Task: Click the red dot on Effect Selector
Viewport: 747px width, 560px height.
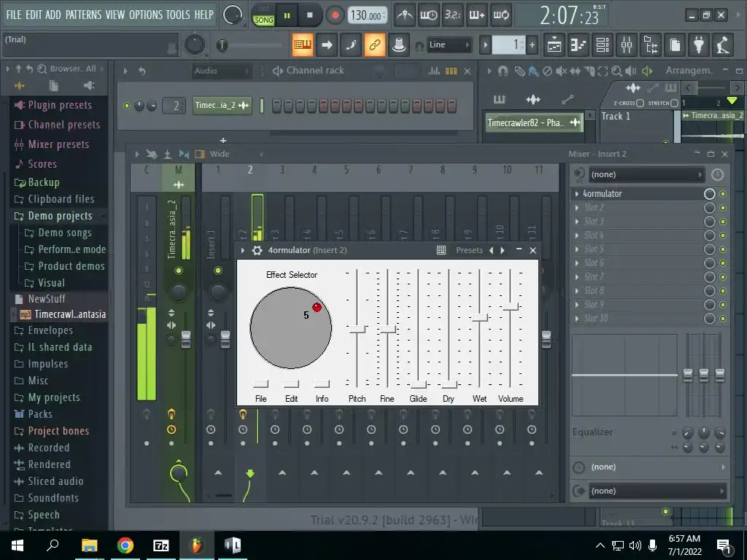Action: [x=317, y=307]
